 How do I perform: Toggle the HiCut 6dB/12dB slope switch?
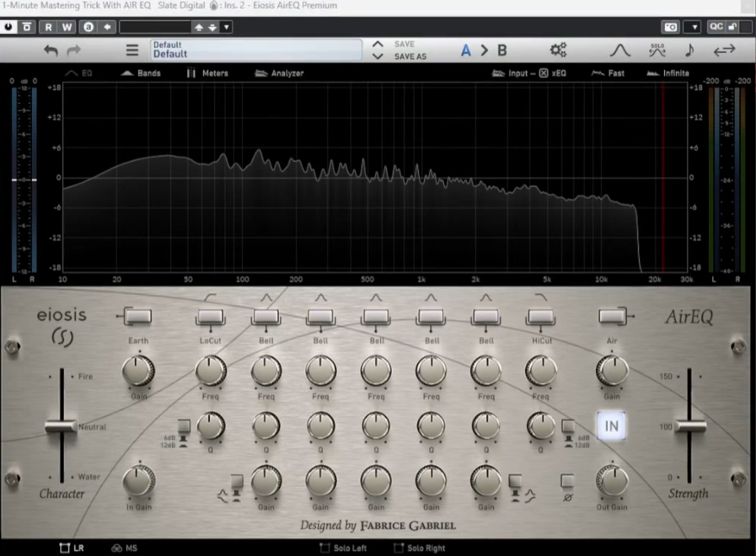click(x=568, y=426)
